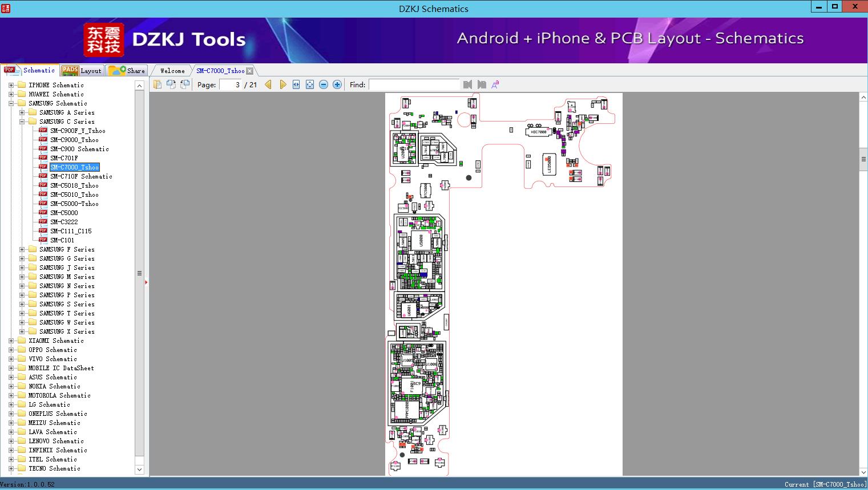Open the SM-C5010_Tshoo PDF
This screenshot has height=490, width=868.
pos(74,195)
